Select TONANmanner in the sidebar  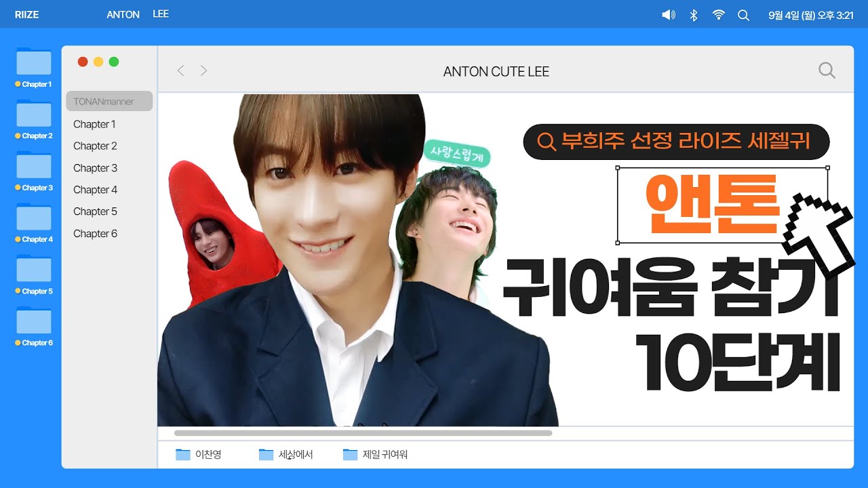(x=109, y=102)
